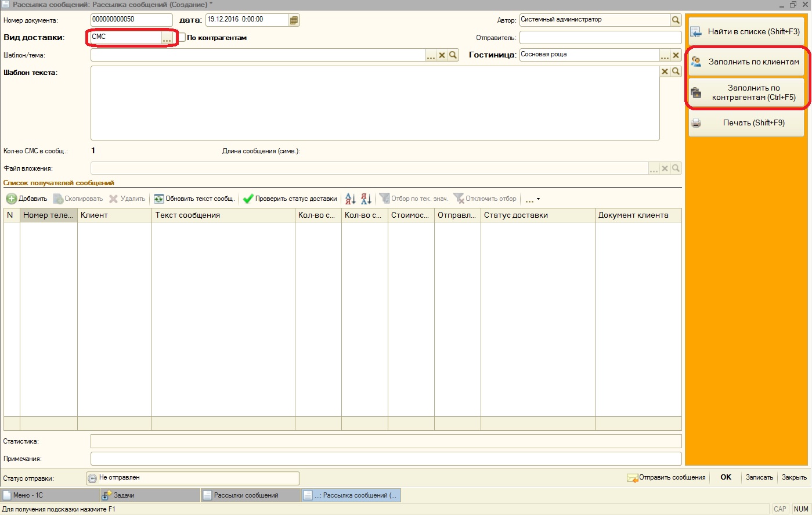Clear the Шаблон/тема field with X

pos(442,55)
